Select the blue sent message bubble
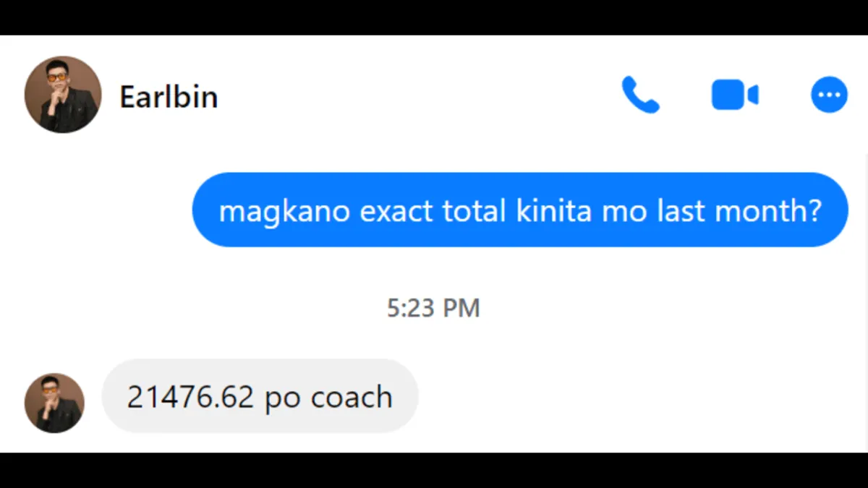Screen dimensions: 868x488 (x=520, y=210)
